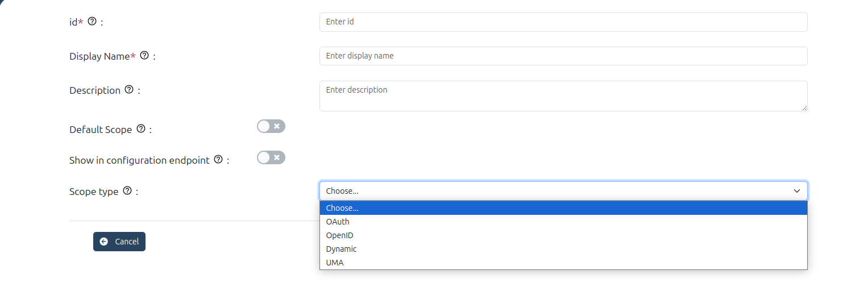
Task: Select UMA scope type option
Action: (563, 263)
